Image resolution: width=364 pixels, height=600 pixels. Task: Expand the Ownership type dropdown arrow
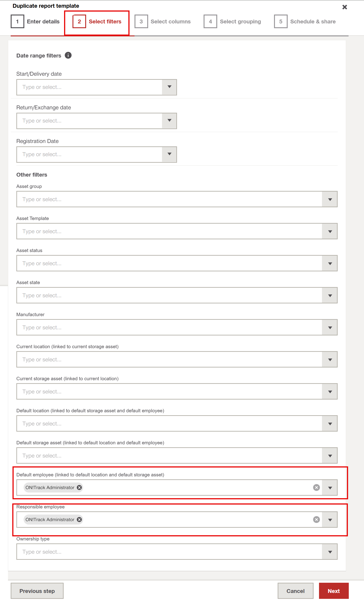[x=330, y=552]
